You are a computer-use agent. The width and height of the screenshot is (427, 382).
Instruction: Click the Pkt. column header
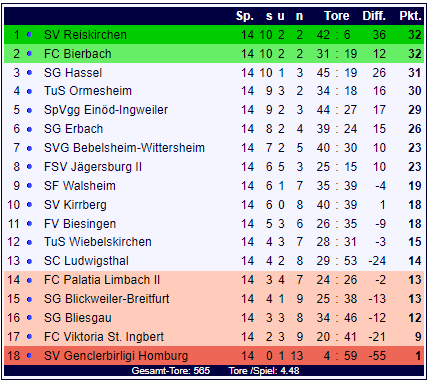pyautogui.click(x=410, y=16)
